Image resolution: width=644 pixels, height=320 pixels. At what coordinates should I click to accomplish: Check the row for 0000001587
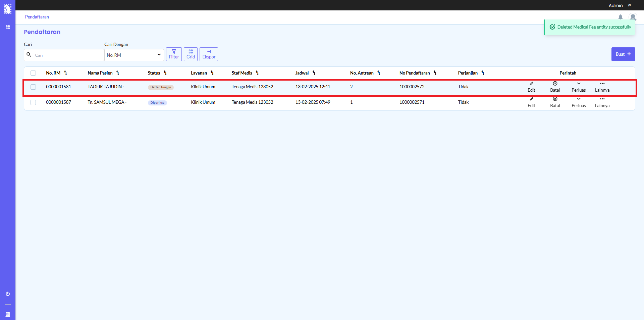[33, 102]
